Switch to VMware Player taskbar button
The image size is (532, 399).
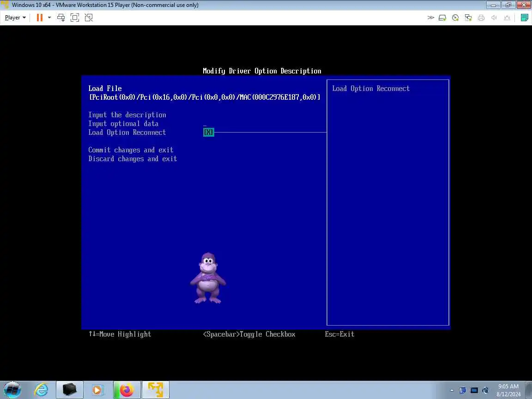(x=156, y=390)
